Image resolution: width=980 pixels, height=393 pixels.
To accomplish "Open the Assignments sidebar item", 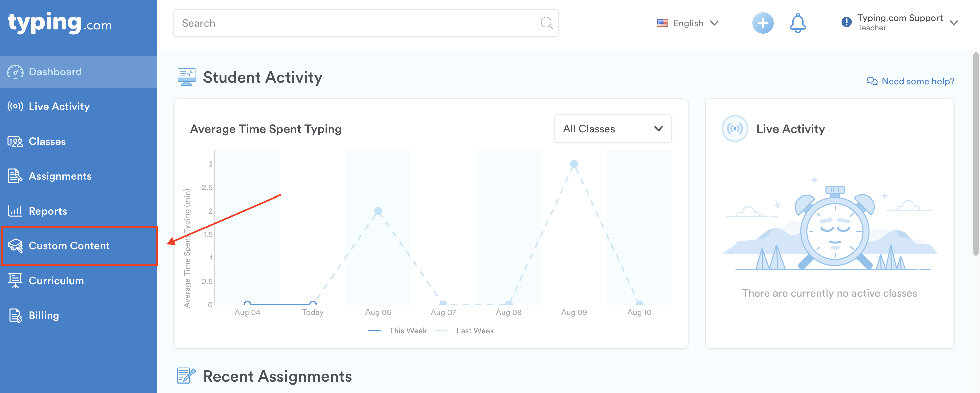I will click(x=60, y=176).
